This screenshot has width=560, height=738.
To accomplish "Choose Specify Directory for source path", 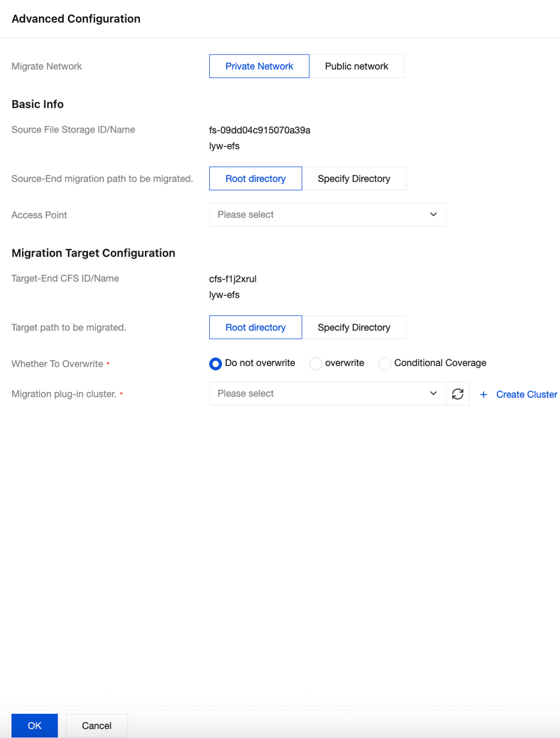I will coord(354,178).
